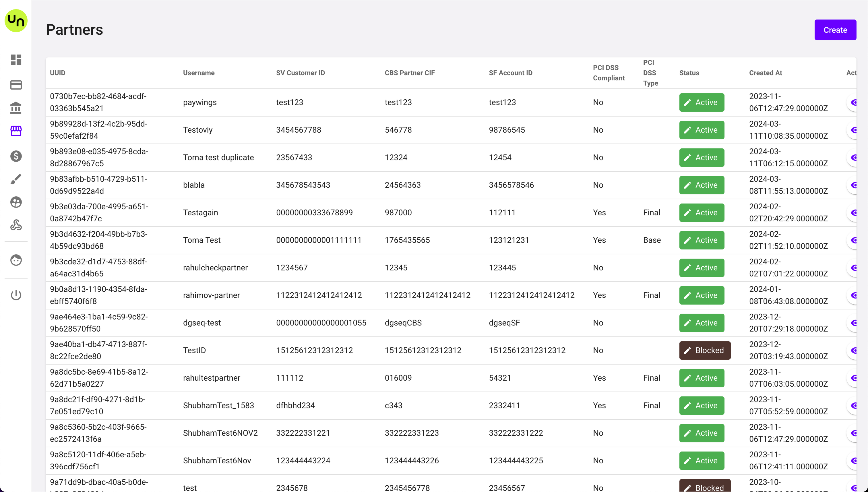The image size is (868, 492).
Task: Click the UUID column header
Action: click(58, 73)
